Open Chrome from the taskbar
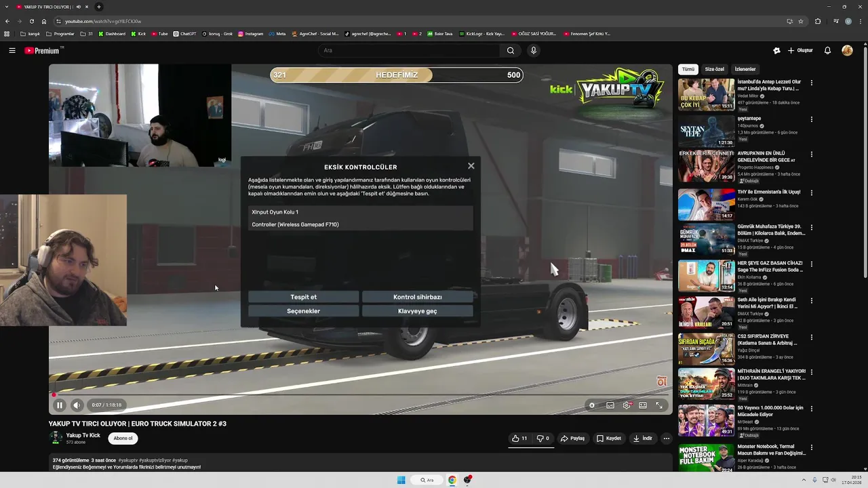868x488 pixels. (452, 480)
